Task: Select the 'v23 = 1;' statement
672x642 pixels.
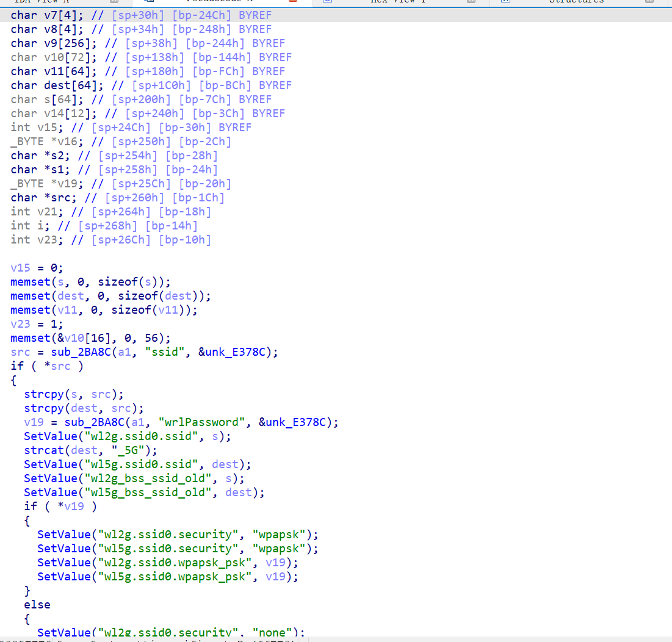Action: [x=37, y=324]
